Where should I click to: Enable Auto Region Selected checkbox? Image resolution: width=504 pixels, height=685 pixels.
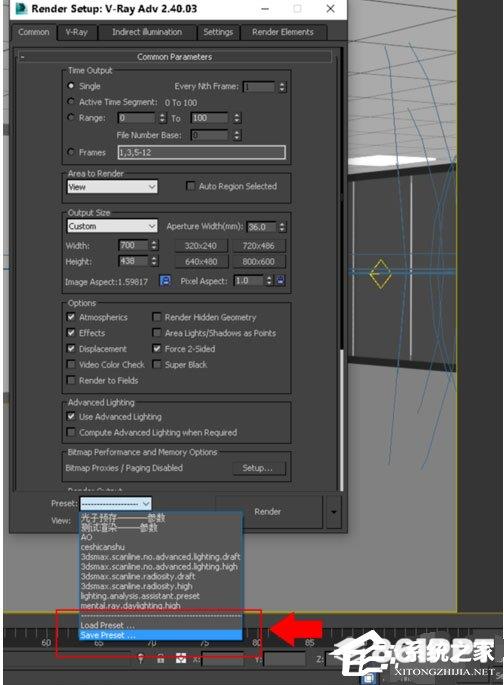[190, 186]
